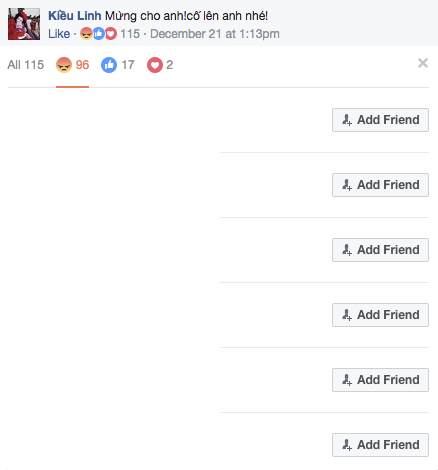Select the love reactions tab showing 2
This screenshot has height=470, width=438.
(160, 65)
